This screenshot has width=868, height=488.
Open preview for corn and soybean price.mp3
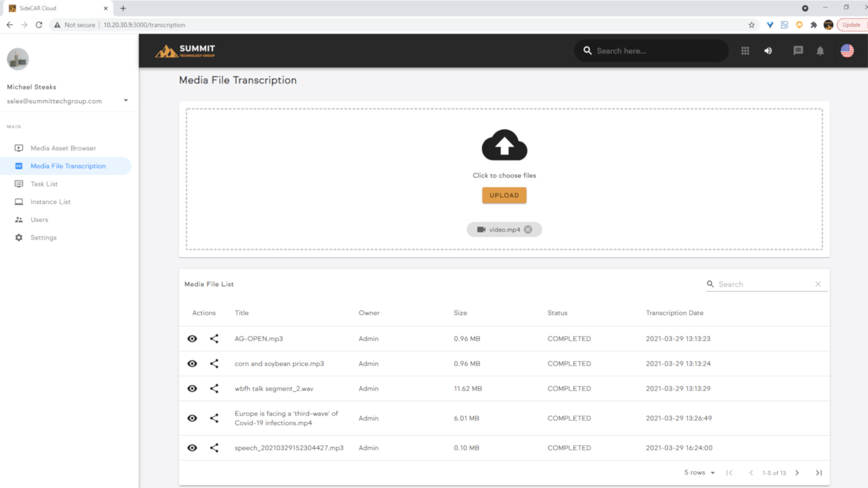coord(192,363)
